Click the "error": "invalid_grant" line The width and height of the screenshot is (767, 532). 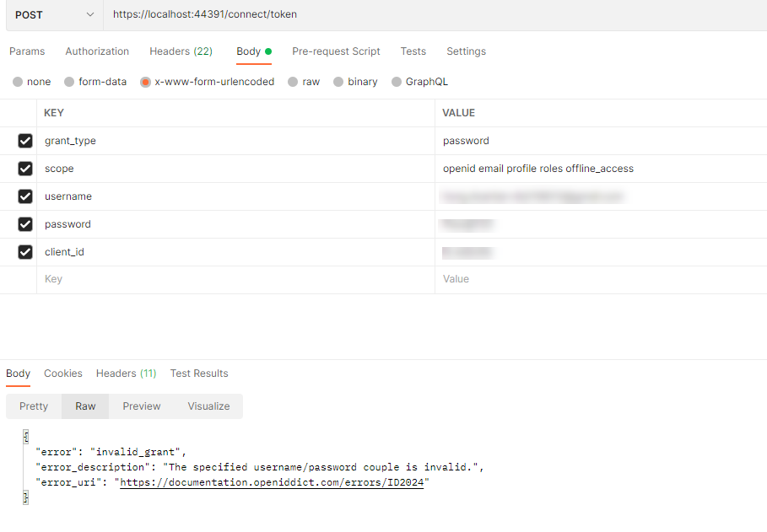click(111, 452)
